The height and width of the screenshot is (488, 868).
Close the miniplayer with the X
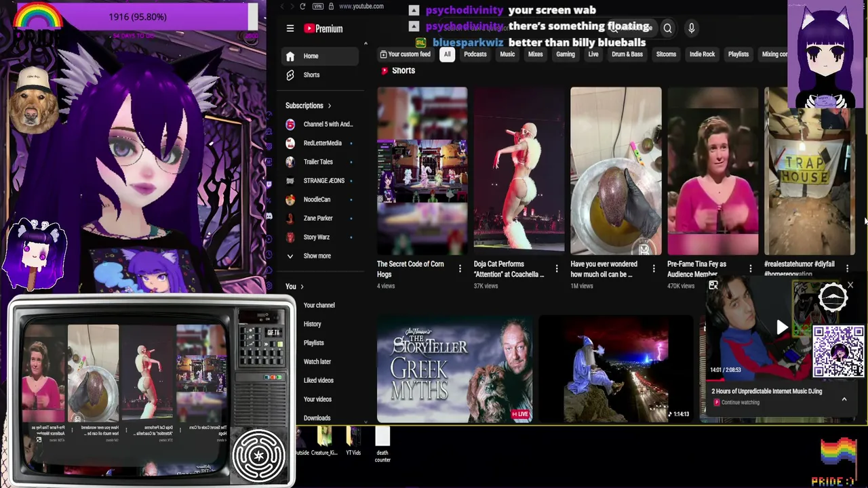click(x=850, y=286)
